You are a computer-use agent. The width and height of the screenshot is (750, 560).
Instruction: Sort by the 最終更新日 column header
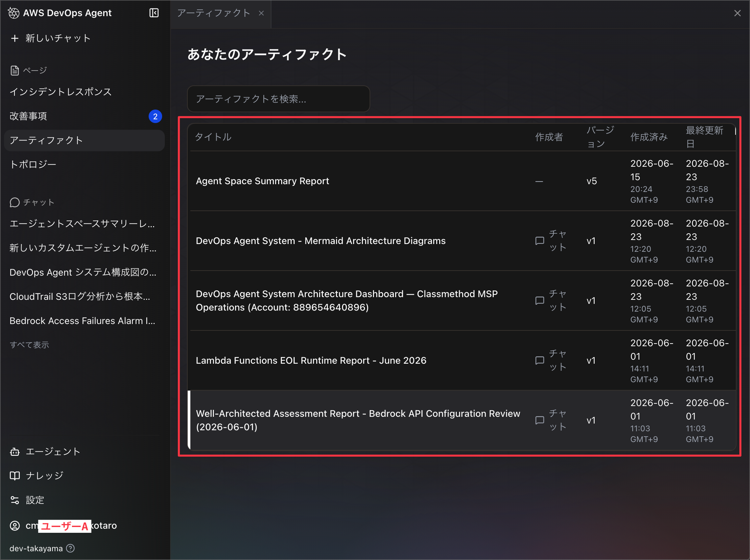(x=705, y=137)
